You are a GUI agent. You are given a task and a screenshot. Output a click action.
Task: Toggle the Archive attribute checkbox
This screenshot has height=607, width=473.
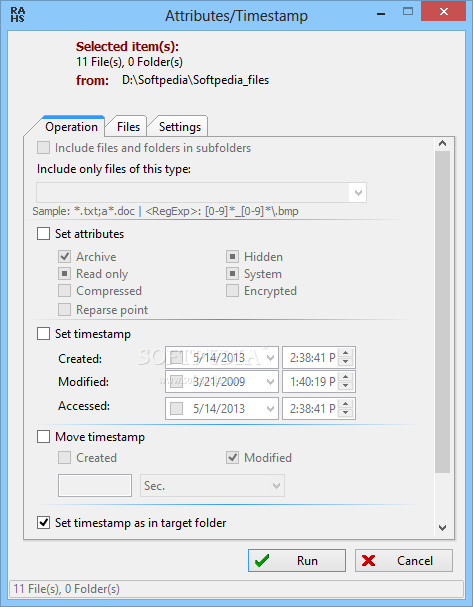coord(64,256)
